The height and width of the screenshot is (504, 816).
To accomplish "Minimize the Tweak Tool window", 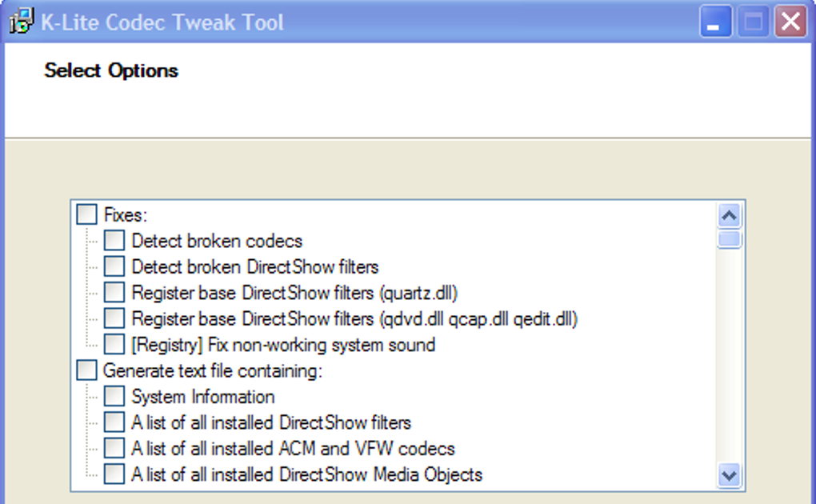I will 715,22.
